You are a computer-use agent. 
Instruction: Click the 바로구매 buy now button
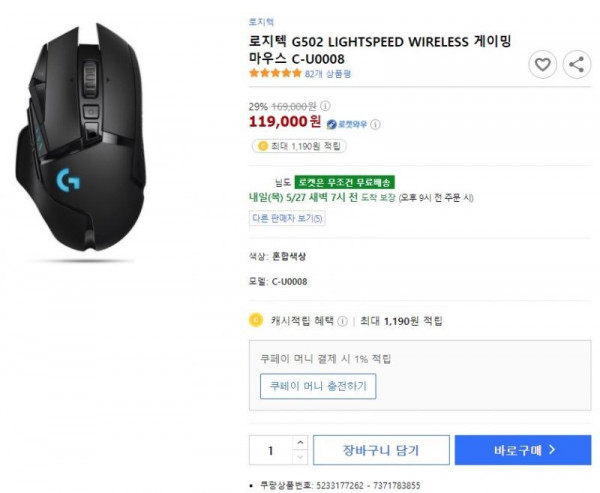pos(523,450)
